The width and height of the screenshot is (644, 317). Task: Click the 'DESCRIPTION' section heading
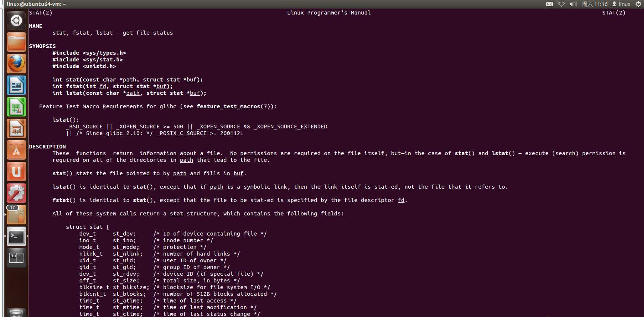tap(47, 147)
